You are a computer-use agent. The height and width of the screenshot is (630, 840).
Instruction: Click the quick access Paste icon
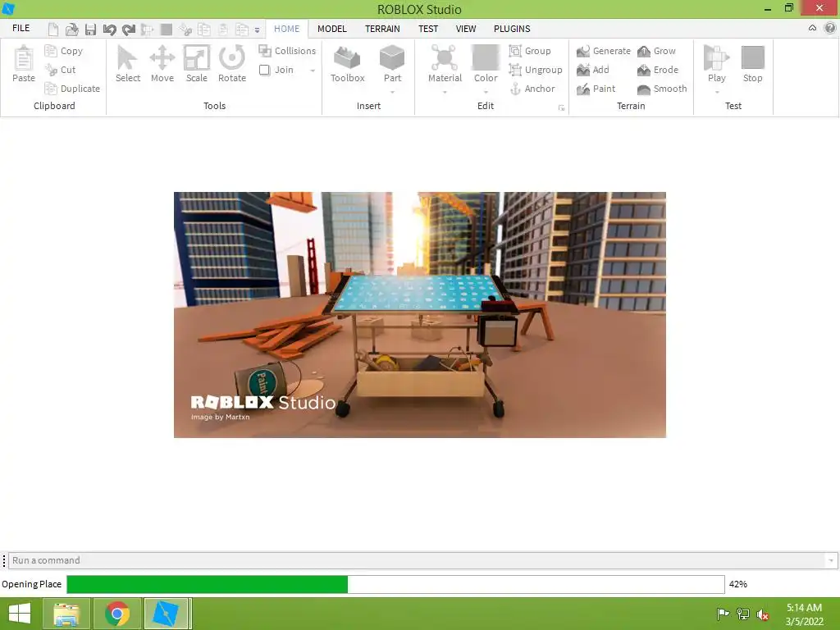coord(223,29)
